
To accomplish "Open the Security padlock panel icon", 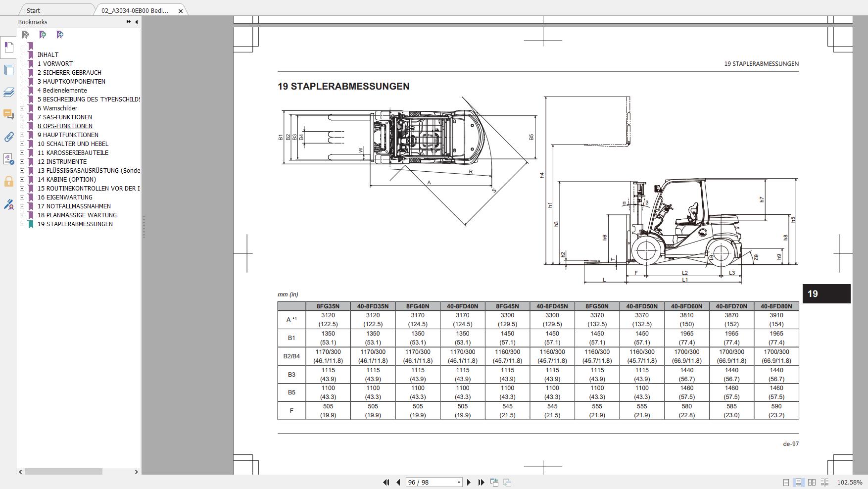I will point(8,181).
